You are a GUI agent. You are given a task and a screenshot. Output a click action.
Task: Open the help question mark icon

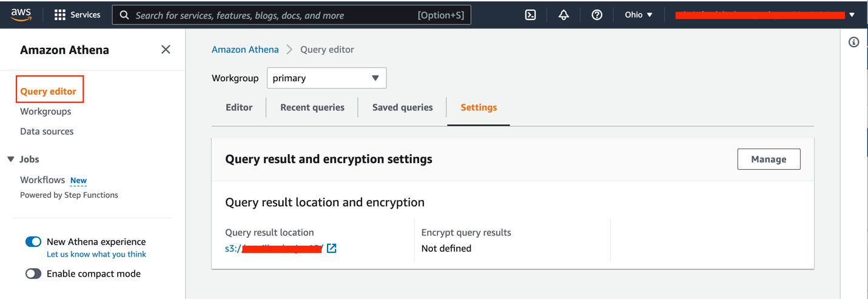pyautogui.click(x=597, y=15)
